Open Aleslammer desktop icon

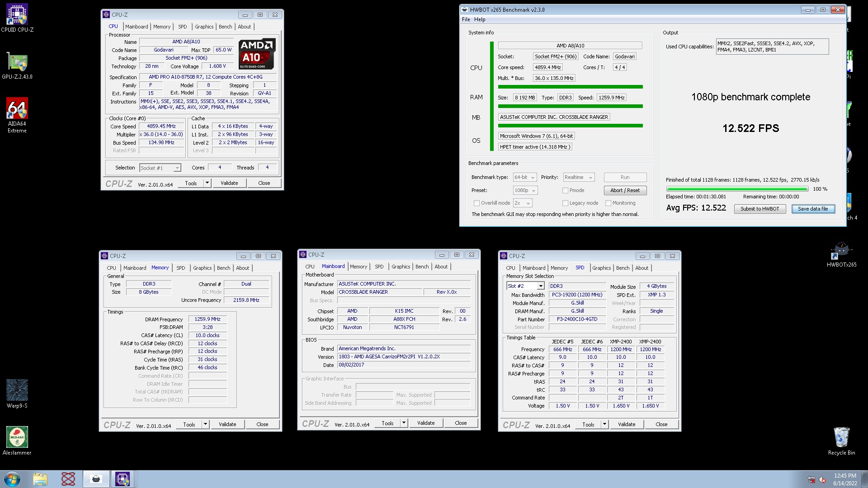[x=17, y=441]
